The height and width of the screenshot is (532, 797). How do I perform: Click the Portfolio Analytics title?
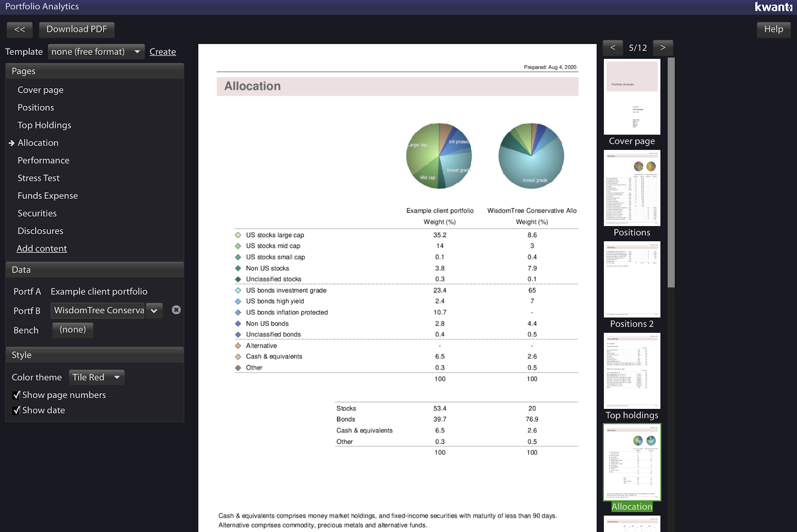click(x=42, y=6)
